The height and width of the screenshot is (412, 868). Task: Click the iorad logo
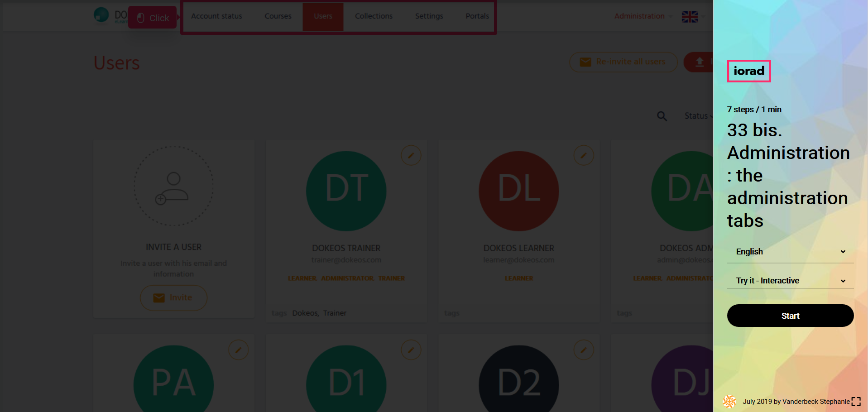click(748, 71)
